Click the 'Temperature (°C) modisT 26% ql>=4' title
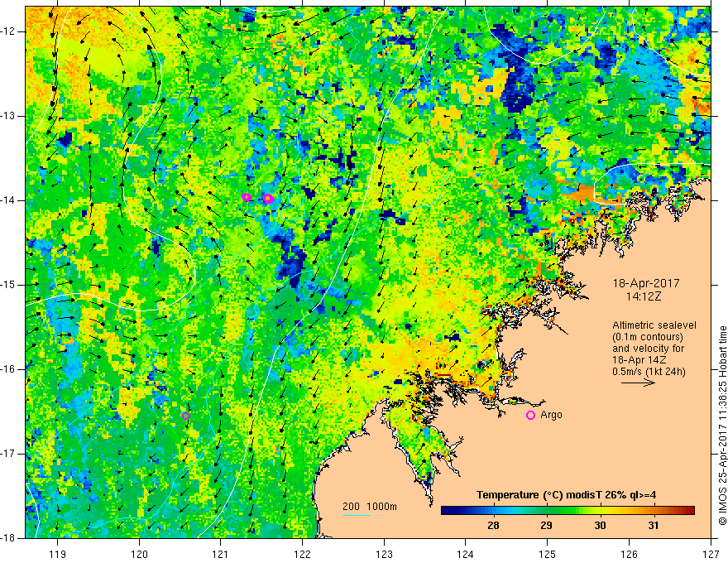 tap(566, 495)
